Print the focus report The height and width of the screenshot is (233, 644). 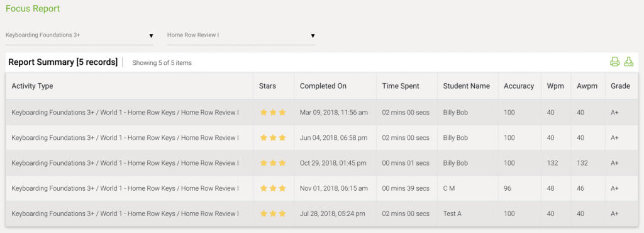tap(614, 62)
